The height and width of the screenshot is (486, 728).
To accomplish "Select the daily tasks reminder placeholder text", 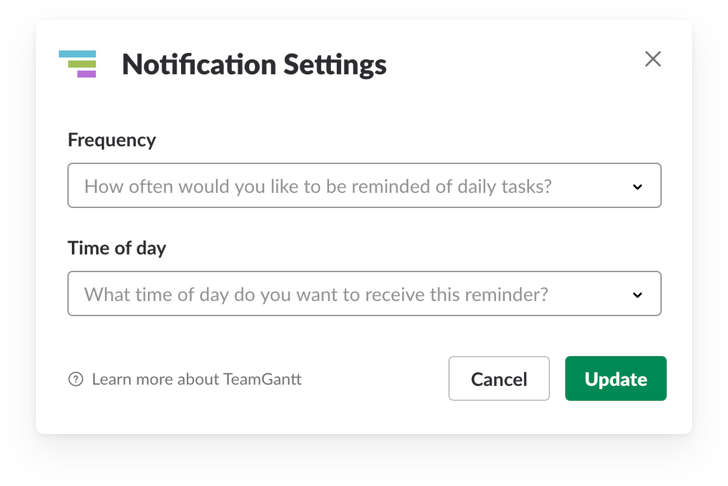I will point(318,187).
